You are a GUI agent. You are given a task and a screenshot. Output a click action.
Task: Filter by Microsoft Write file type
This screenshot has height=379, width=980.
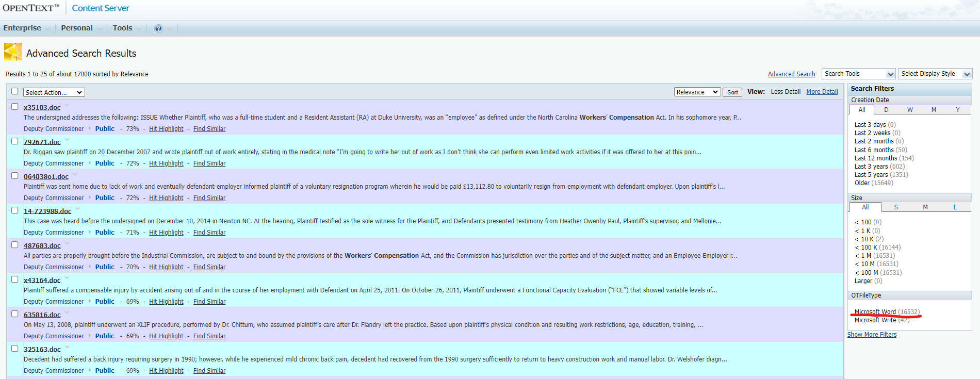point(875,320)
